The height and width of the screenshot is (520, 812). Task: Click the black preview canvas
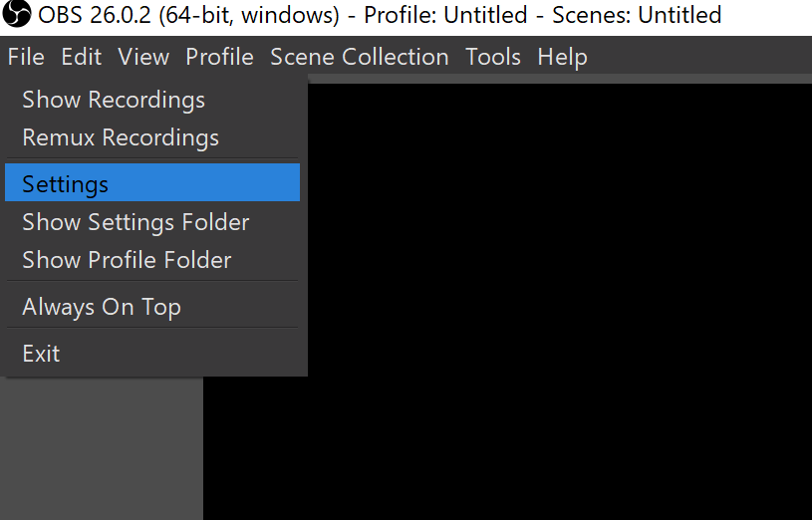point(558,299)
